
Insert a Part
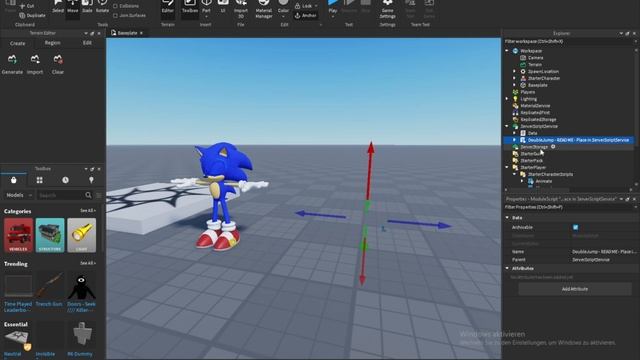[207, 8]
